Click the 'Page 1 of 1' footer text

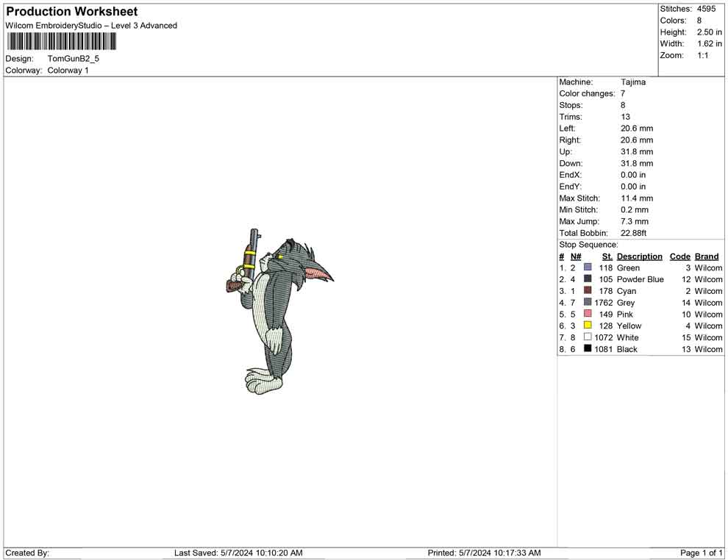click(701, 553)
